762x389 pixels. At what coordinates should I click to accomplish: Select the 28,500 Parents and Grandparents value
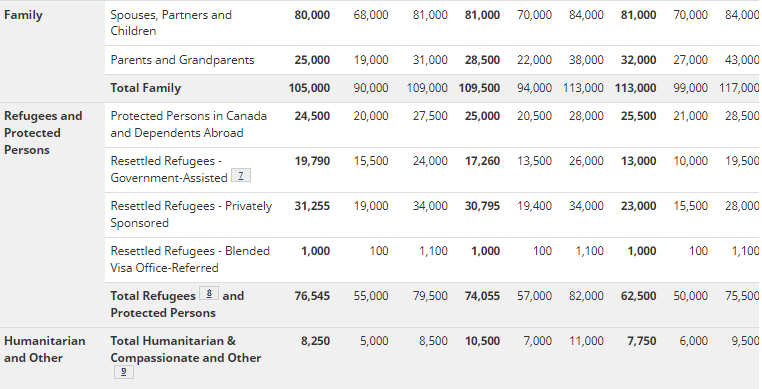point(482,60)
